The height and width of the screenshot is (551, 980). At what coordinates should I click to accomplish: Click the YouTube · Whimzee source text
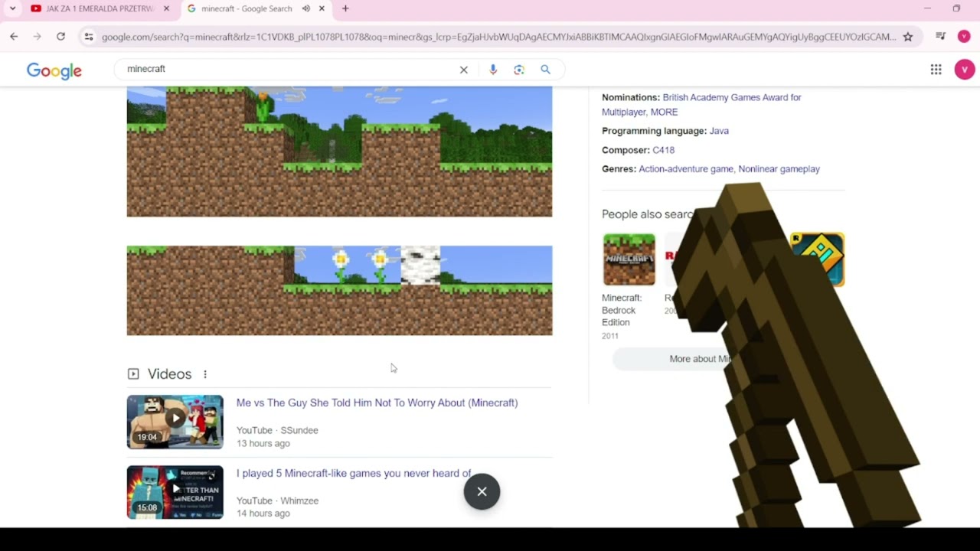pyautogui.click(x=277, y=500)
